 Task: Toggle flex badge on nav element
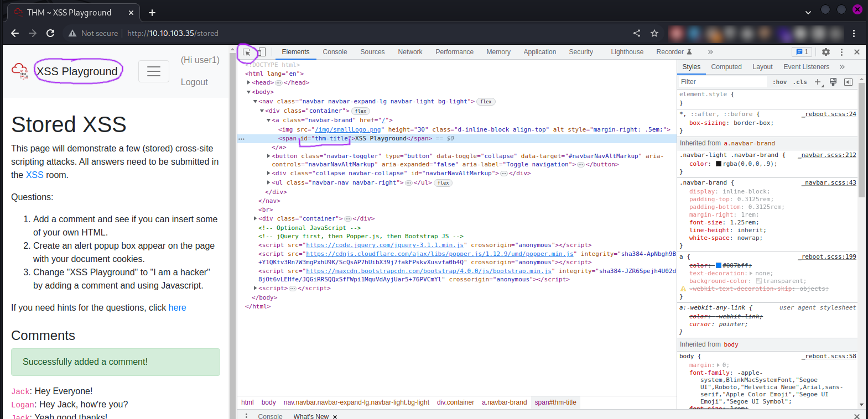tap(486, 102)
